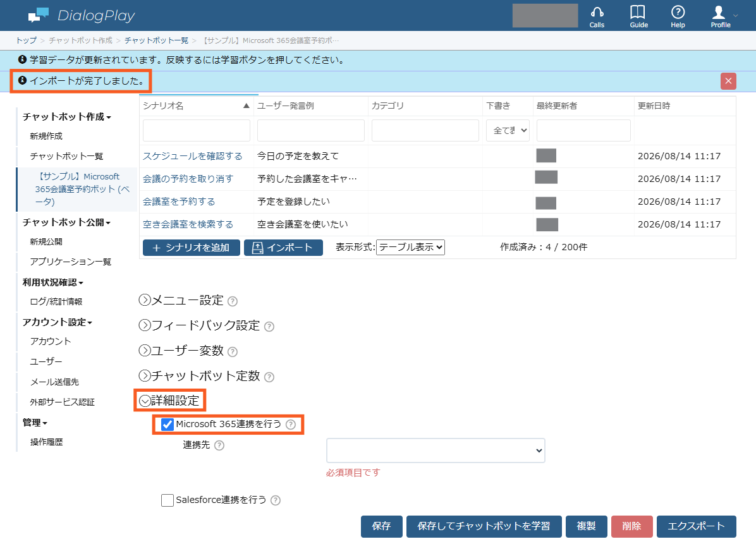
Task: Collapse チャットボット作成 sidebar group
Action: click(x=66, y=117)
